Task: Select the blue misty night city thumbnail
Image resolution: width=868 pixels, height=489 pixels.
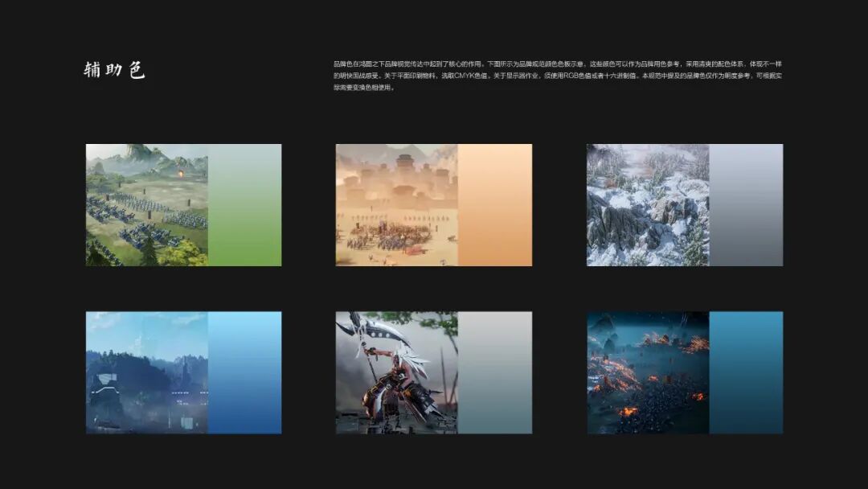Action: (147, 372)
